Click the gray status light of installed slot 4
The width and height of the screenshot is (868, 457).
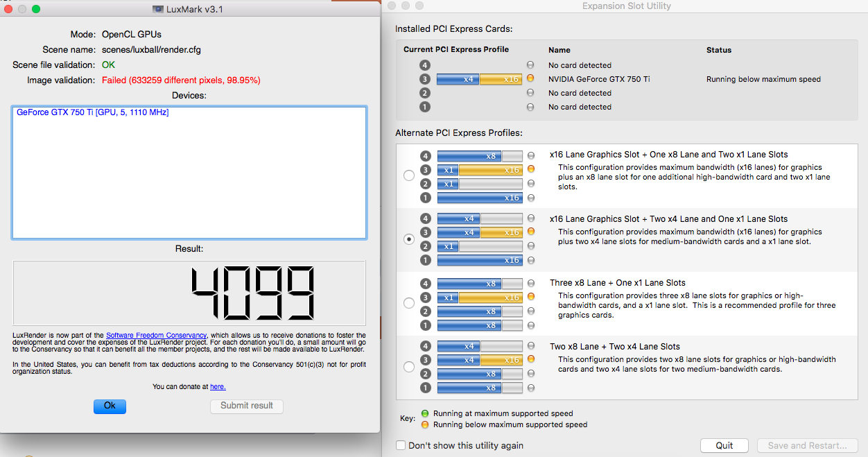(530, 65)
